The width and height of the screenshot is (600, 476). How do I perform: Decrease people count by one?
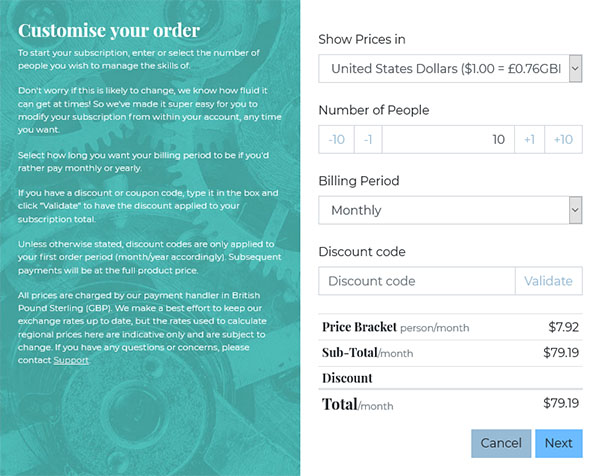click(368, 139)
